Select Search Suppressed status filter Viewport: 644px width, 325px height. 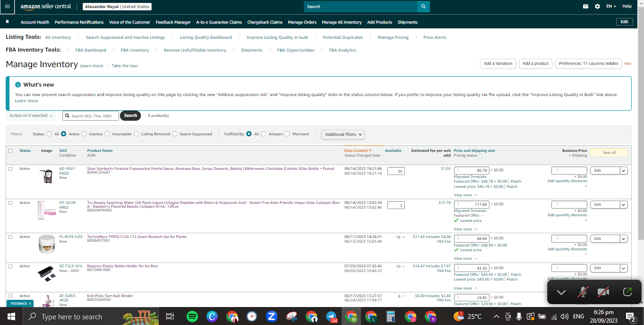tap(175, 134)
